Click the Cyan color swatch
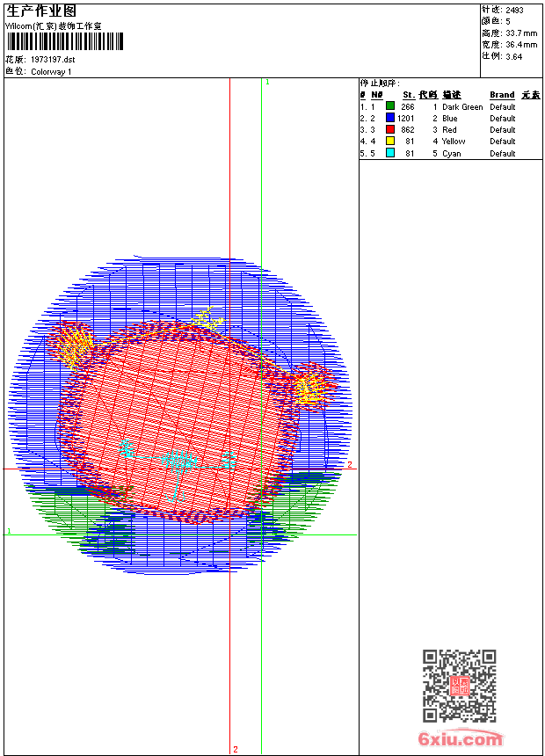 click(x=390, y=153)
